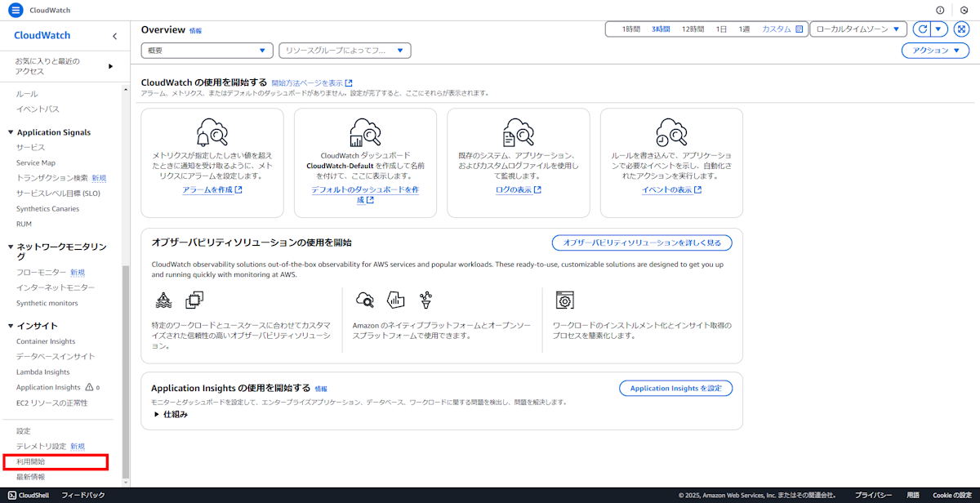Open the custom time calendar icon
The image size is (980, 503).
(800, 29)
